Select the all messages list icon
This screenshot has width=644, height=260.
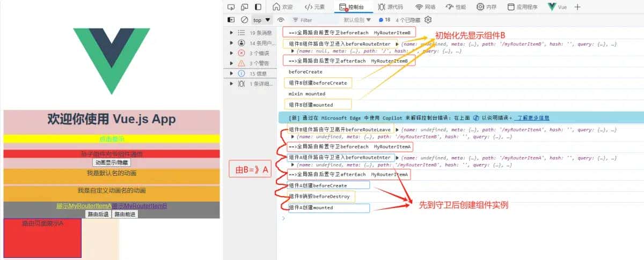(x=241, y=33)
